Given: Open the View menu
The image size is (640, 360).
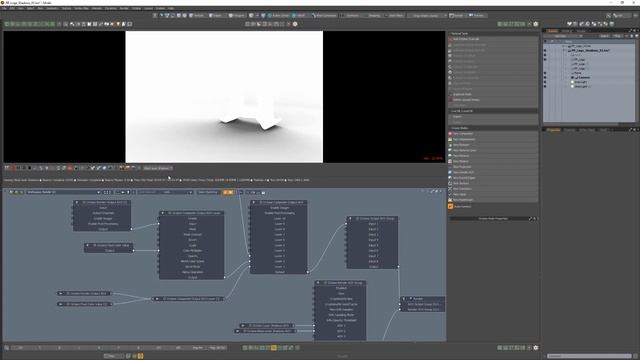Looking at the screenshot, I should [20, 8].
